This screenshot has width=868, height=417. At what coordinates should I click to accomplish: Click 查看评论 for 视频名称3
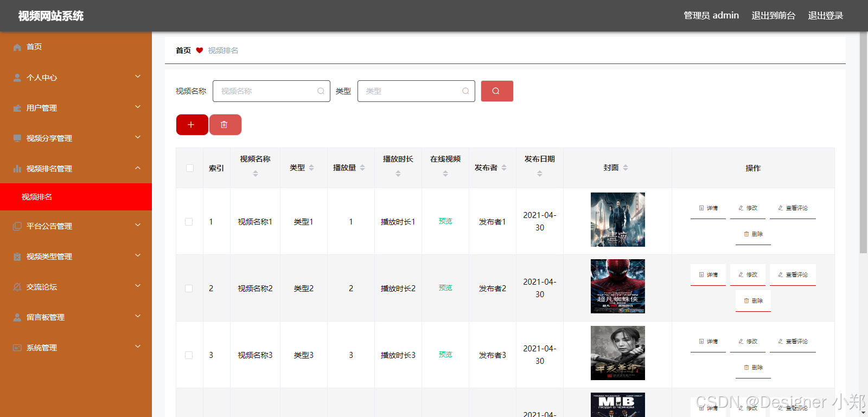793,342
